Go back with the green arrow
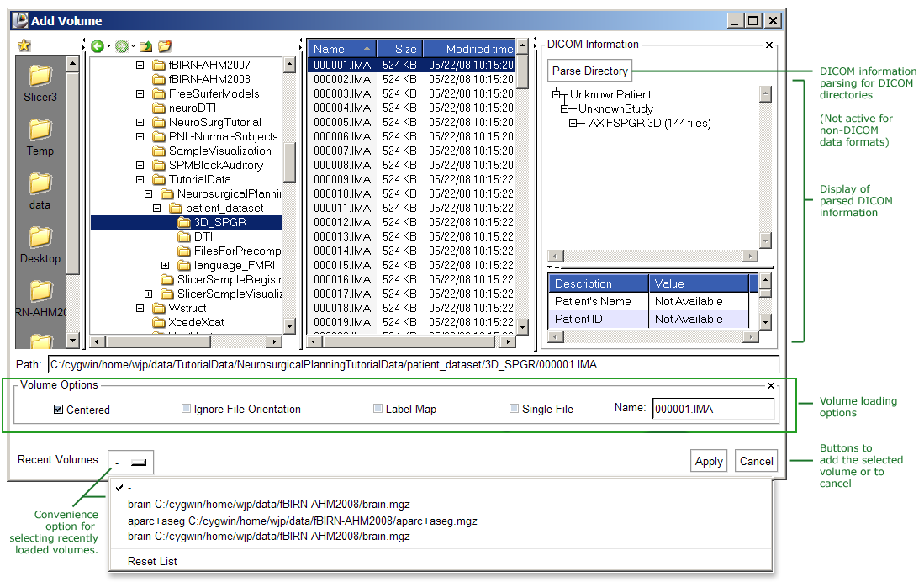This screenshot has height=582, width=924. click(98, 46)
